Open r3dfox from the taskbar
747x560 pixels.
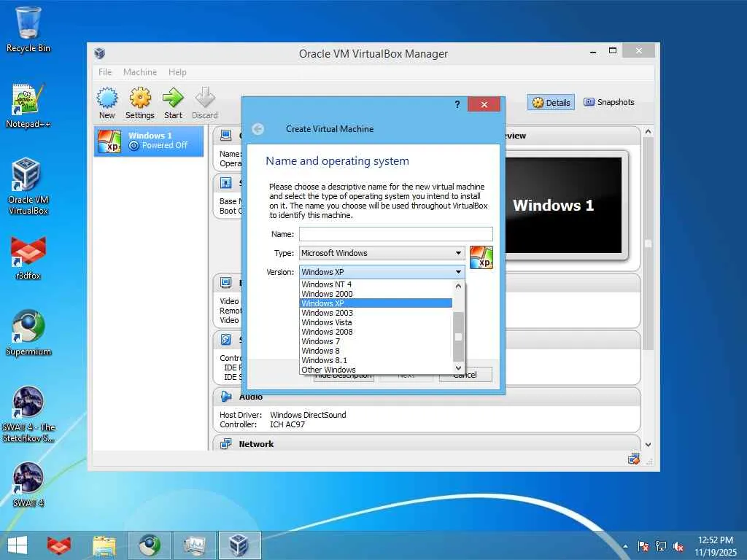coord(59,545)
